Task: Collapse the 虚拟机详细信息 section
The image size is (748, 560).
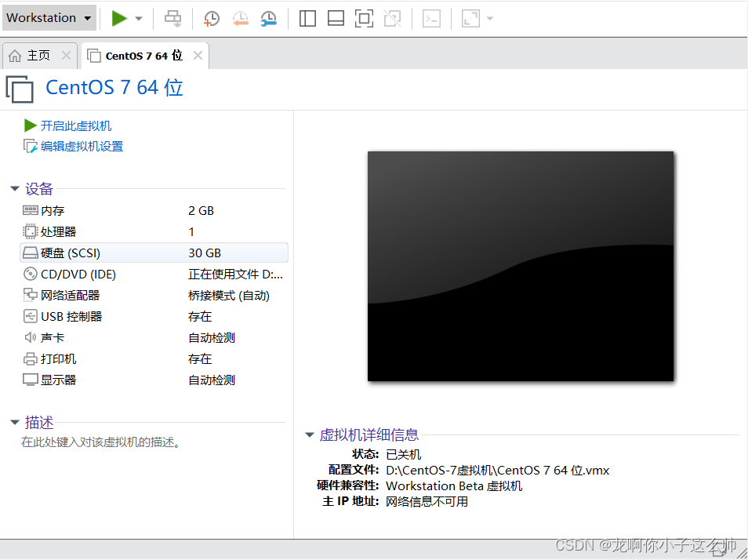Action: point(310,435)
